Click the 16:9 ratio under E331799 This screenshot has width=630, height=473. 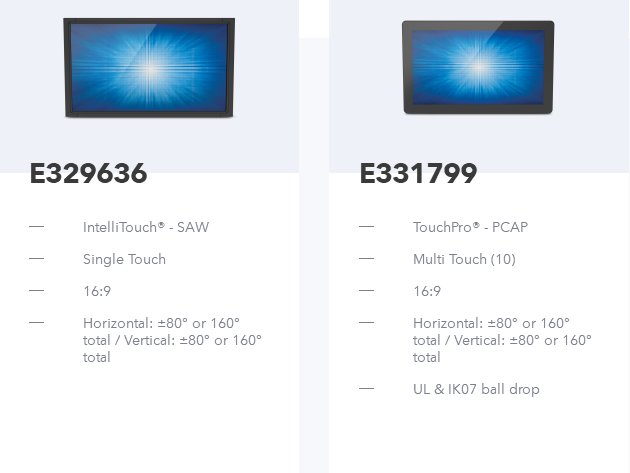pyautogui.click(x=427, y=291)
